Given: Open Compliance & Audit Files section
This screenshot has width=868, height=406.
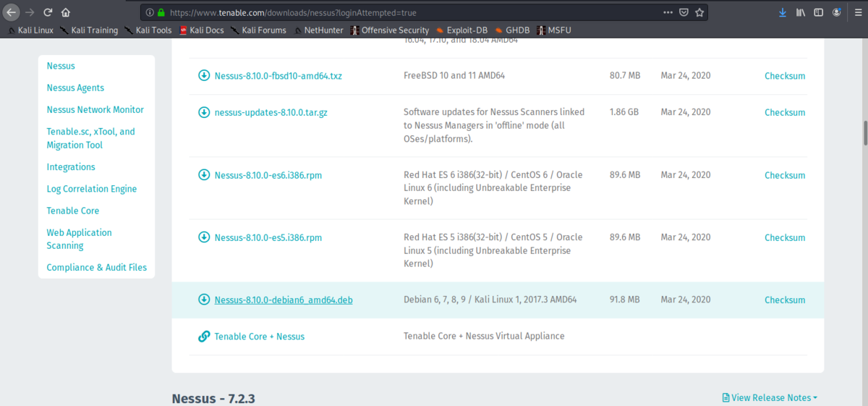Looking at the screenshot, I should tap(97, 268).
